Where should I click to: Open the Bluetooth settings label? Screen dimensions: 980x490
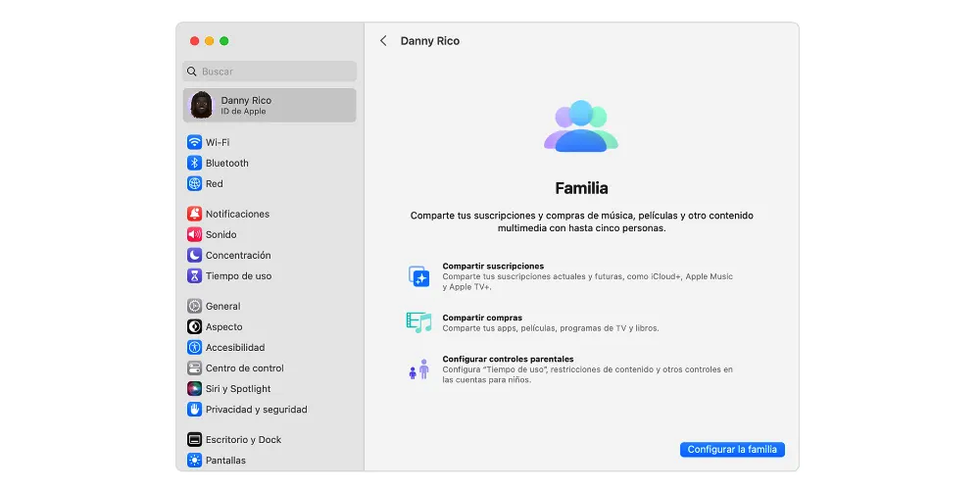pyautogui.click(x=227, y=163)
